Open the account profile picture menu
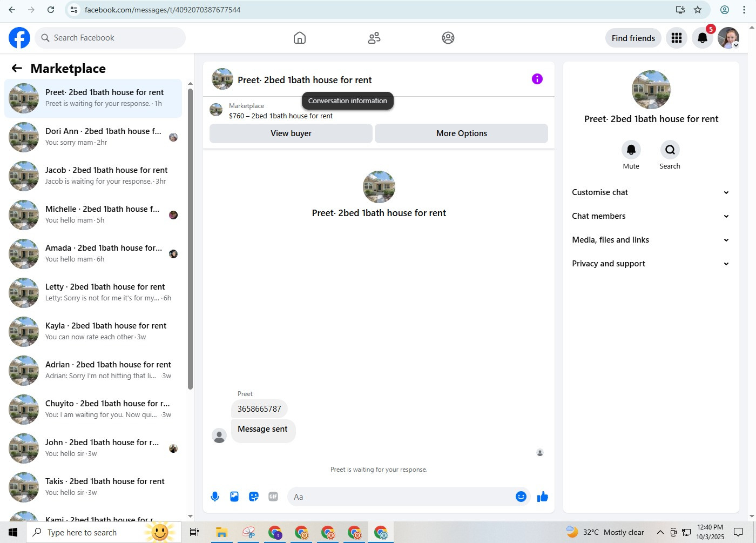Image resolution: width=756 pixels, height=543 pixels. 728,38
